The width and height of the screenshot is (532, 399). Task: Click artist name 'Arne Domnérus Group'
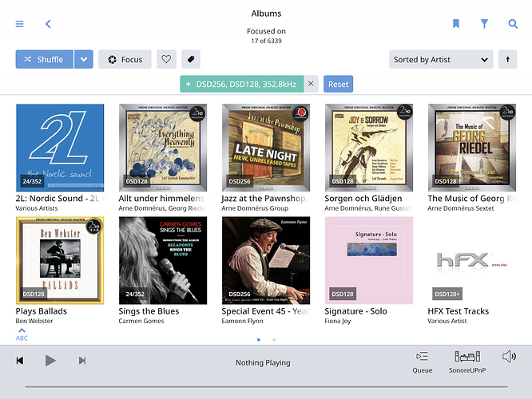coord(255,208)
